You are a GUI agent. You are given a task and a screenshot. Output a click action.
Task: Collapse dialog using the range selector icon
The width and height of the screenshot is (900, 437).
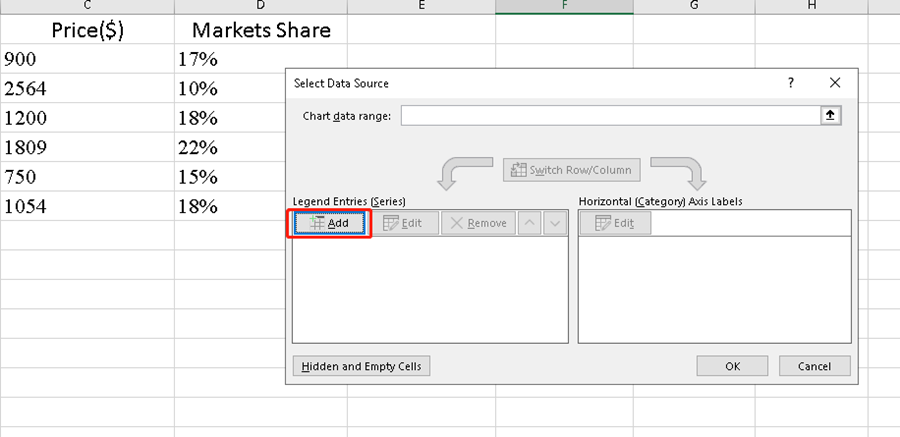click(x=831, y=115)
